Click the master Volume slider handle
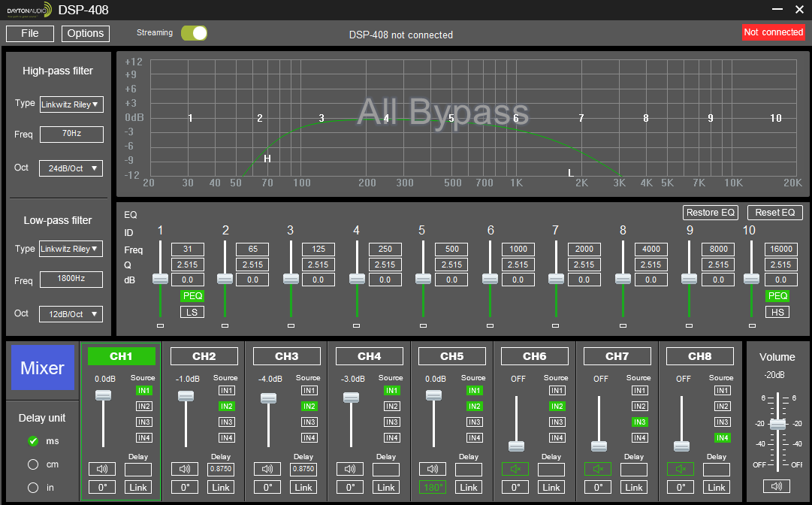Image resolution: width=812 pixels, height=505 pixels. pos(777,424)
